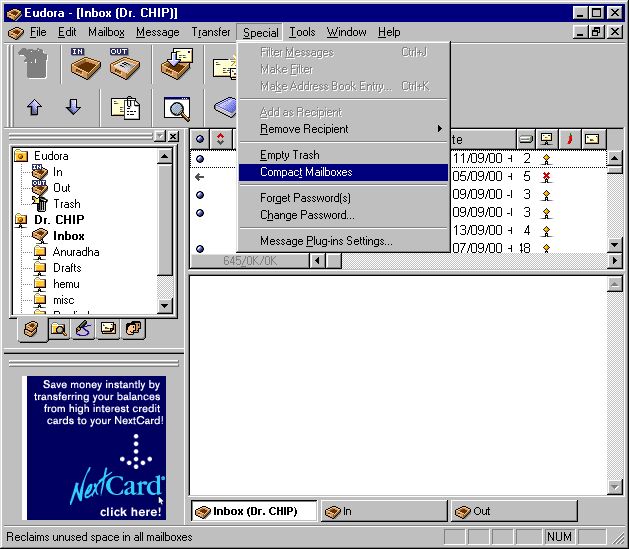Open the File menu
The image size is (629, 549).
(x=38, y=32)
